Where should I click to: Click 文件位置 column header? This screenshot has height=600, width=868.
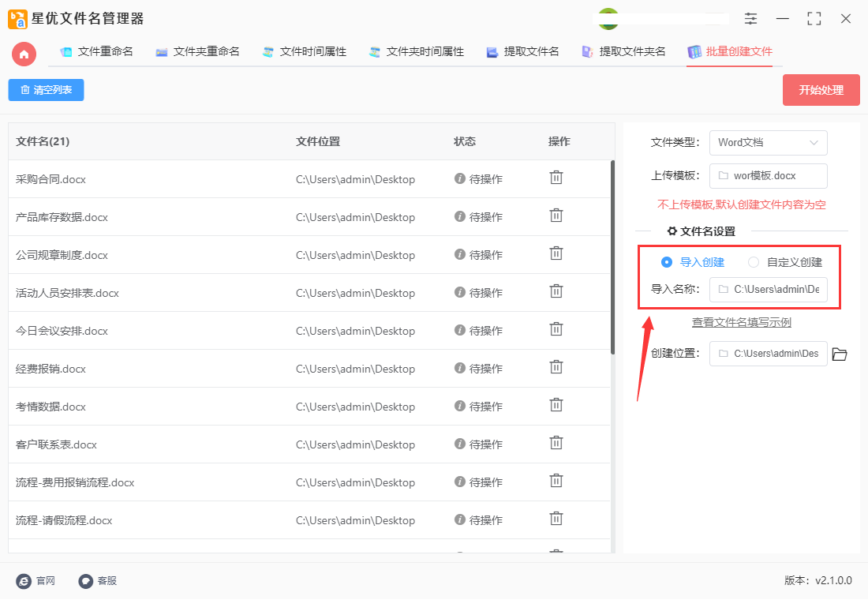pyautogui.click(x=318, y=142)
